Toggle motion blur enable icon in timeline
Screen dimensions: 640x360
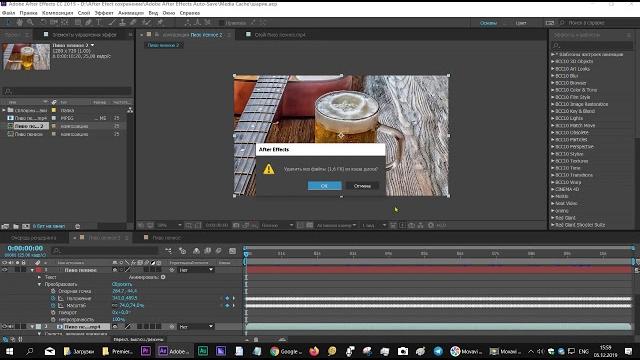(218, 251)
